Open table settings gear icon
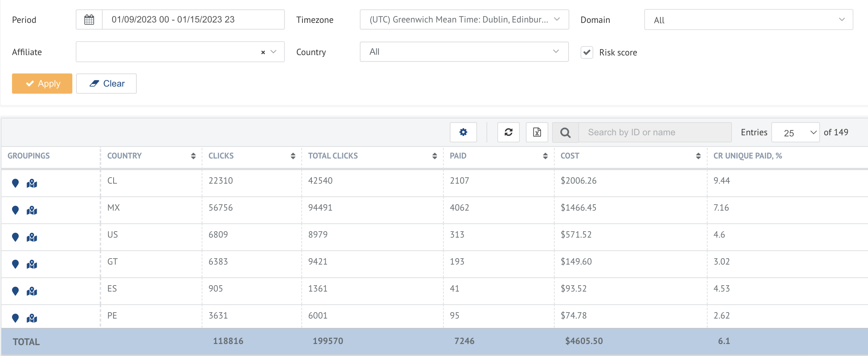Viewport: 868px width, 356px height. pos(463,132)
